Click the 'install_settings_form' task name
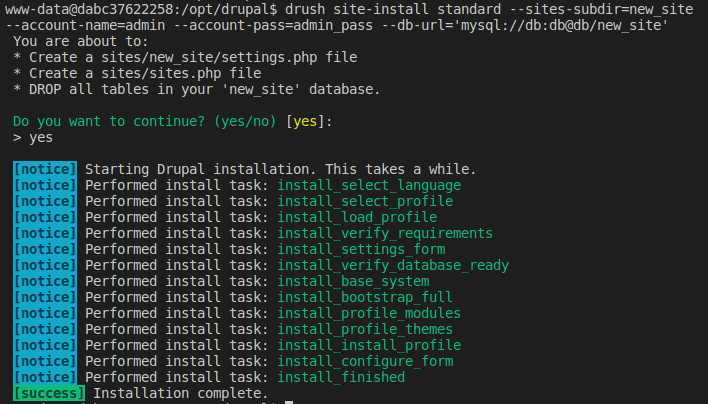The width and height of the screenshot is (708, 404). (361, 250)
